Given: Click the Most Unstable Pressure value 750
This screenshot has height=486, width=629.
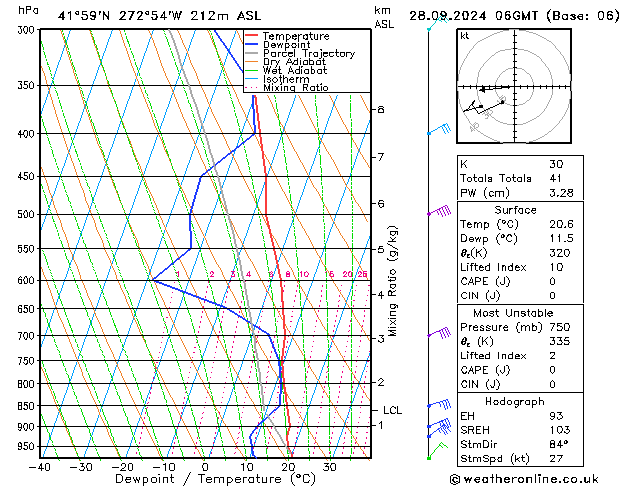Looking at the screenshot, I should coord(560,327).
